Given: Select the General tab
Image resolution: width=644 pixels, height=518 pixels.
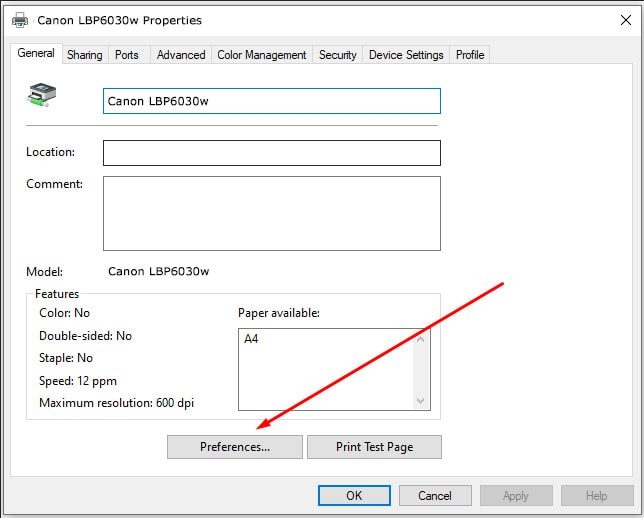Looking at the screenshot, I should (x=36, y=53).
